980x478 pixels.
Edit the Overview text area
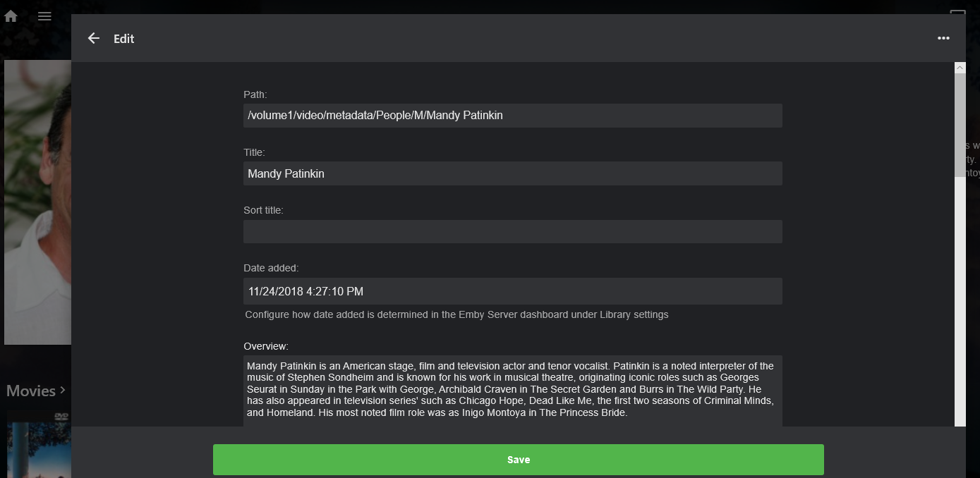point(512,391)
